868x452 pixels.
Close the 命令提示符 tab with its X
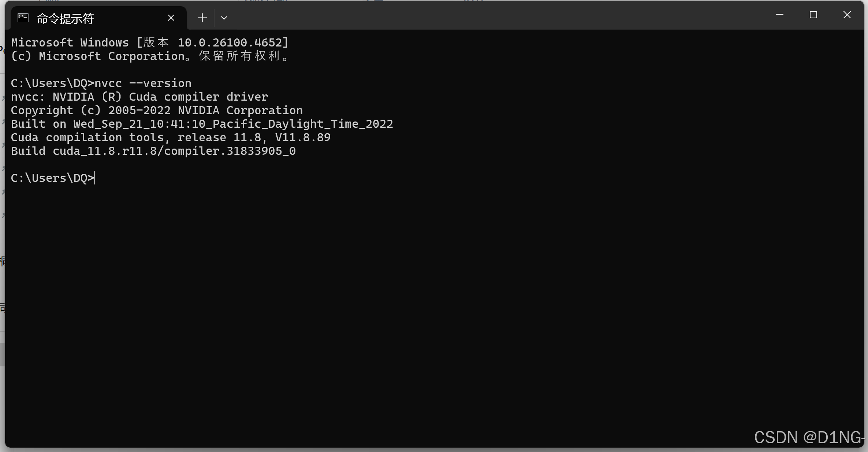(171, 17)
